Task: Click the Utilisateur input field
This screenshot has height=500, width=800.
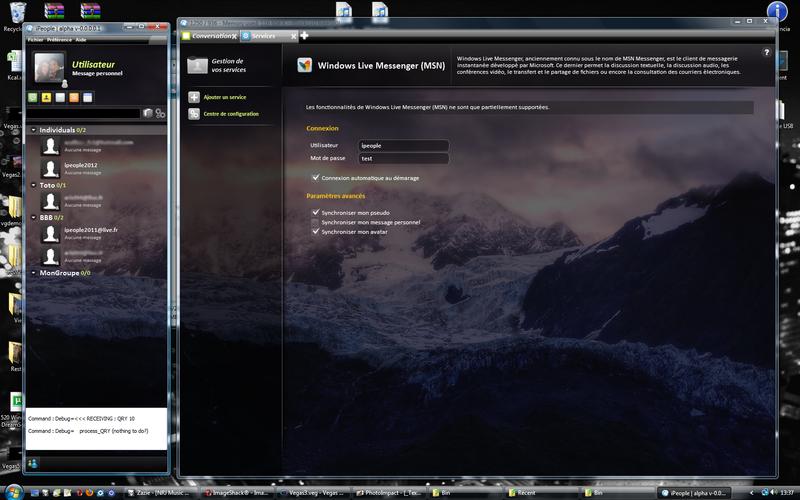Action: coord(403,145)
